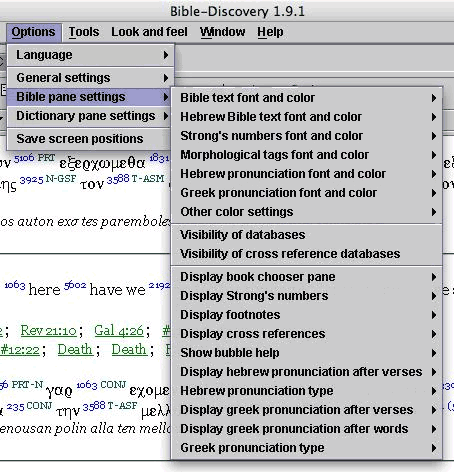Screen dimensions: 454x472
Task: Open Hebrew pronunciation type submenu
Action: [307, 391]
